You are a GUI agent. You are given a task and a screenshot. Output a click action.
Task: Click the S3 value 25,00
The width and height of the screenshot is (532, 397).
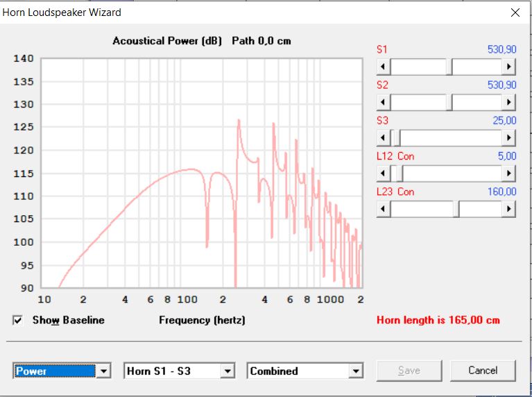click(504, 121)
